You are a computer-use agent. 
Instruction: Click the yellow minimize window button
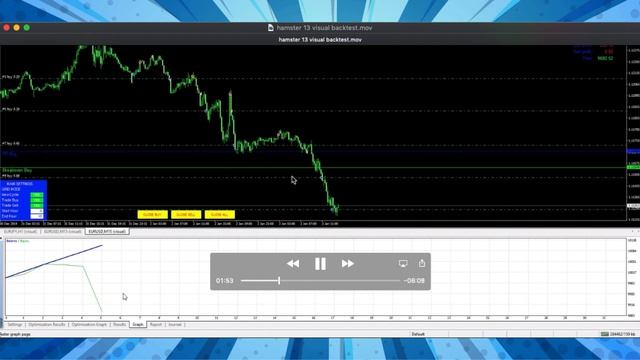point(16,28)
